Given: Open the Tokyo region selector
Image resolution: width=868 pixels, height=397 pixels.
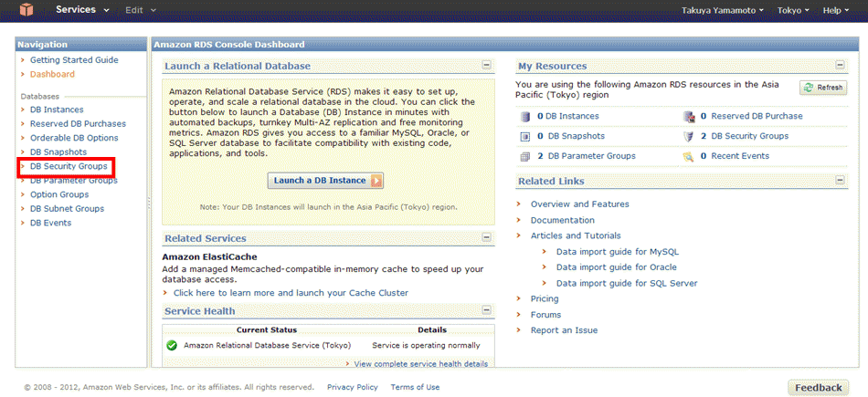Looking at the screenshot, I should coord(793,10).
